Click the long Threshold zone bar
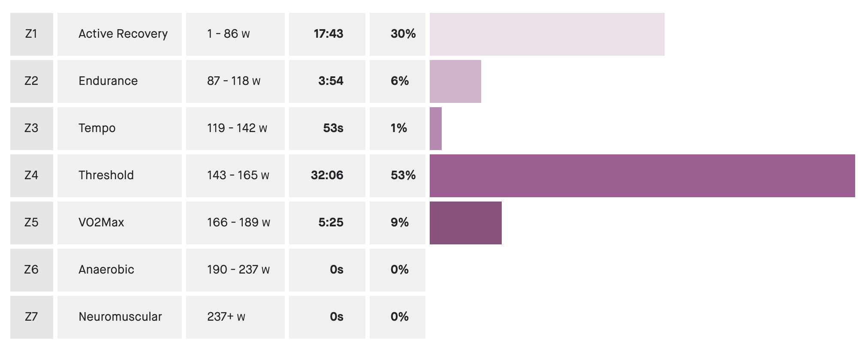 [x=642, y=176]
